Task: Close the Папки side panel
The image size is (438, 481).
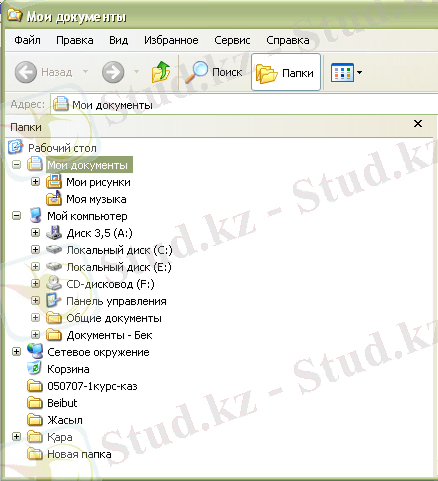Action: coord(418,124)
